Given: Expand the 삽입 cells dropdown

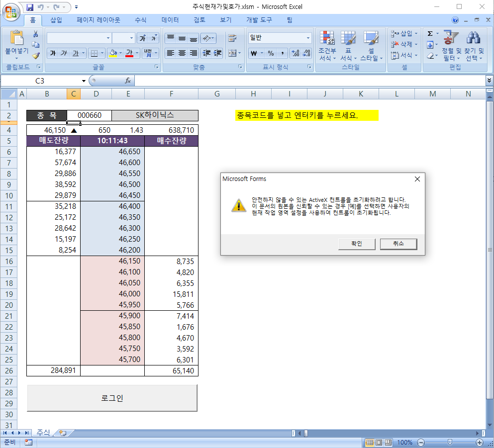Looking at the screenshot, I should tap(416, 33).
